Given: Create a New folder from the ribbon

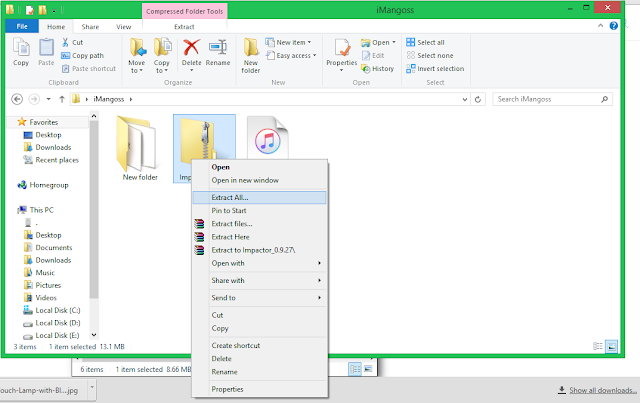Looking at the screenshot, I should [x=251, y=55].
